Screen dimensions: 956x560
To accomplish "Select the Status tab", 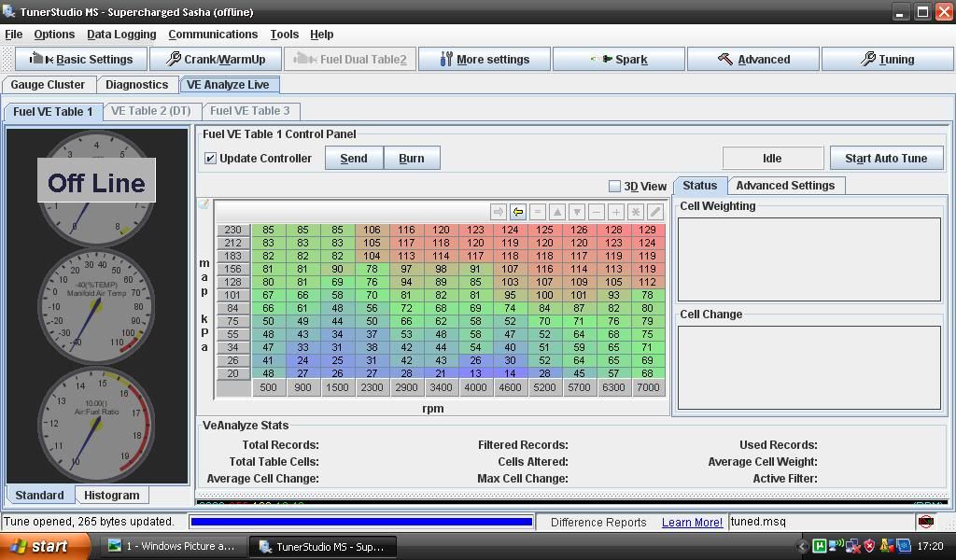I will (699, 185).
